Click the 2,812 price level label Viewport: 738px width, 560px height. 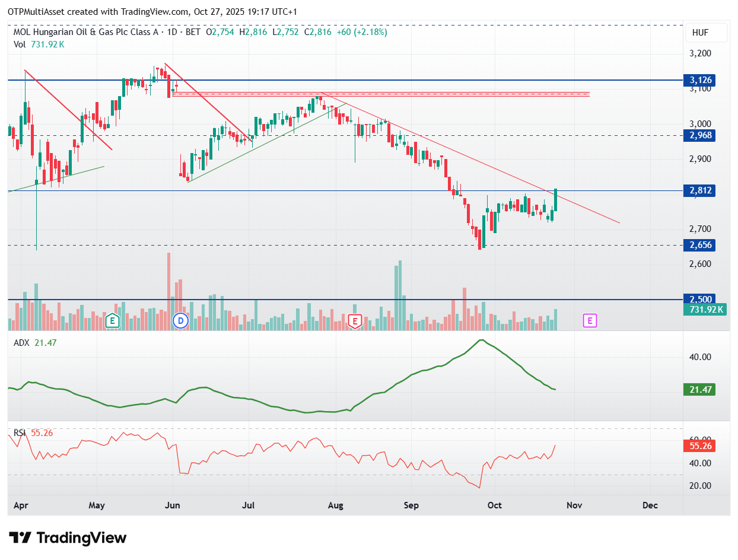coord(700,190)
